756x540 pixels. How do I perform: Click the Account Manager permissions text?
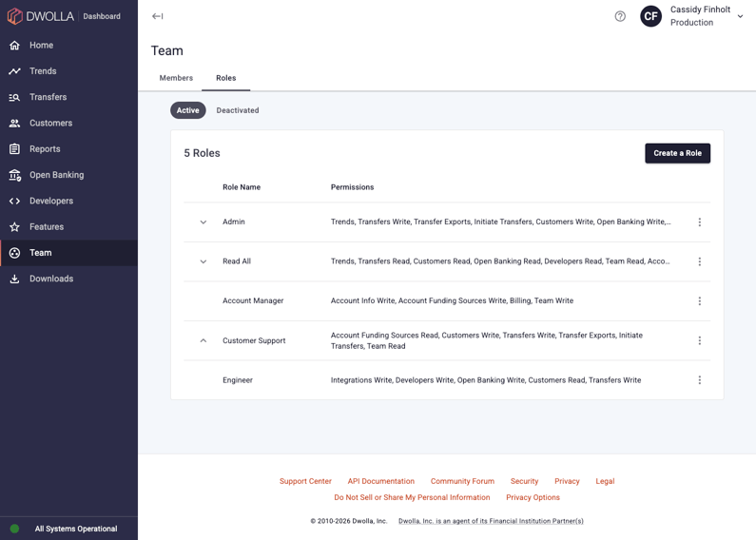click(452, 300)
